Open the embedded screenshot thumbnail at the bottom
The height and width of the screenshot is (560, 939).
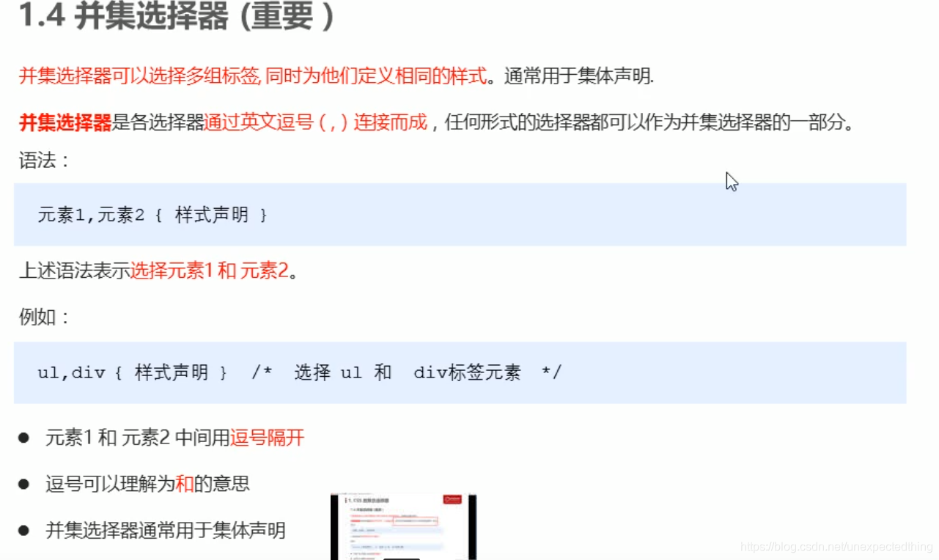(x=403, y=524)
